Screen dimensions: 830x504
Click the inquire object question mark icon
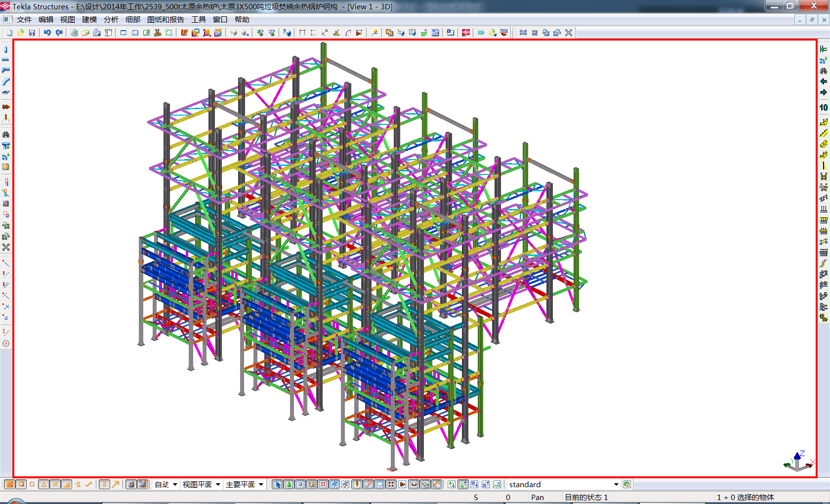click(287, 33)
